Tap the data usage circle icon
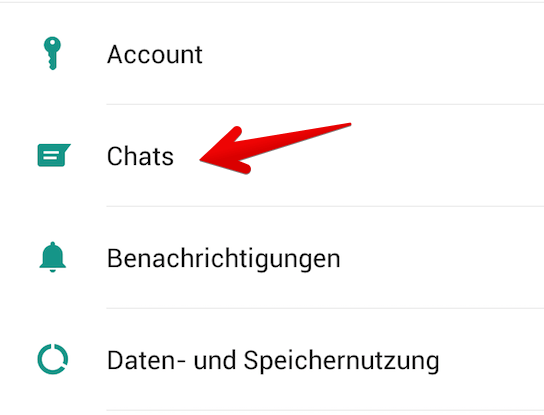Image resolution: width=544 pixels, height=415 pixels. (53, 359)
